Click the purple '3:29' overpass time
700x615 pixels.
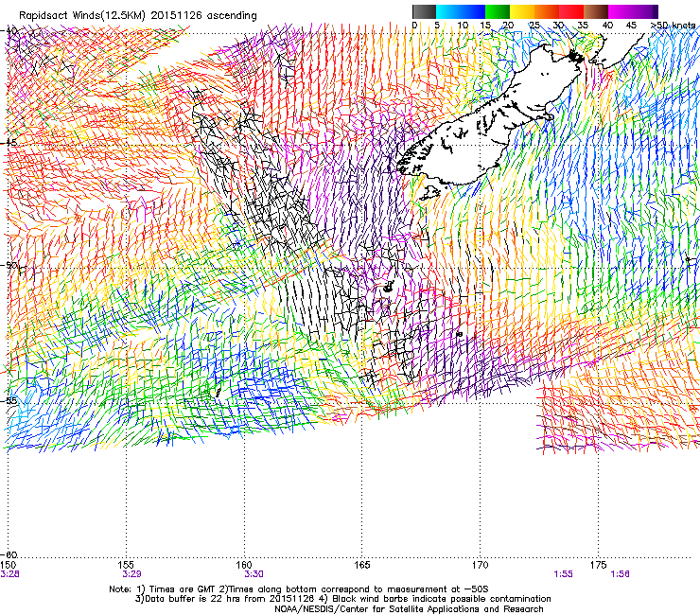point(132,574)
